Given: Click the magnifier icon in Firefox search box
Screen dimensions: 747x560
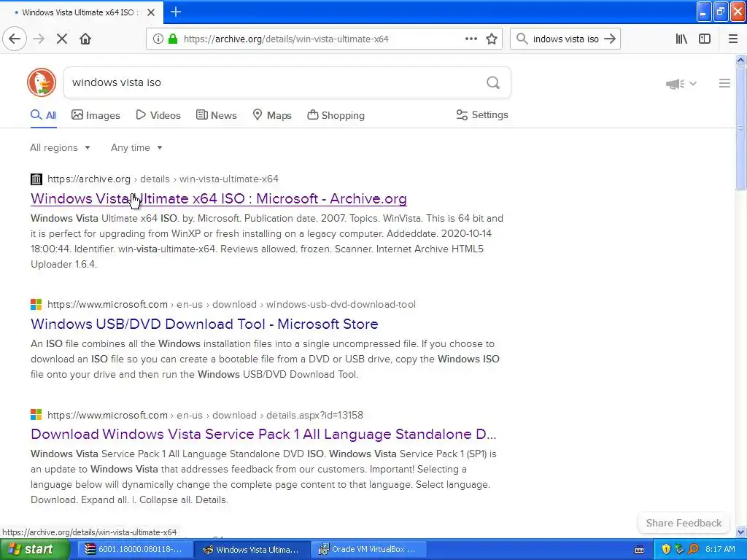Looking at the screenshot, I should tap(522, 39).
